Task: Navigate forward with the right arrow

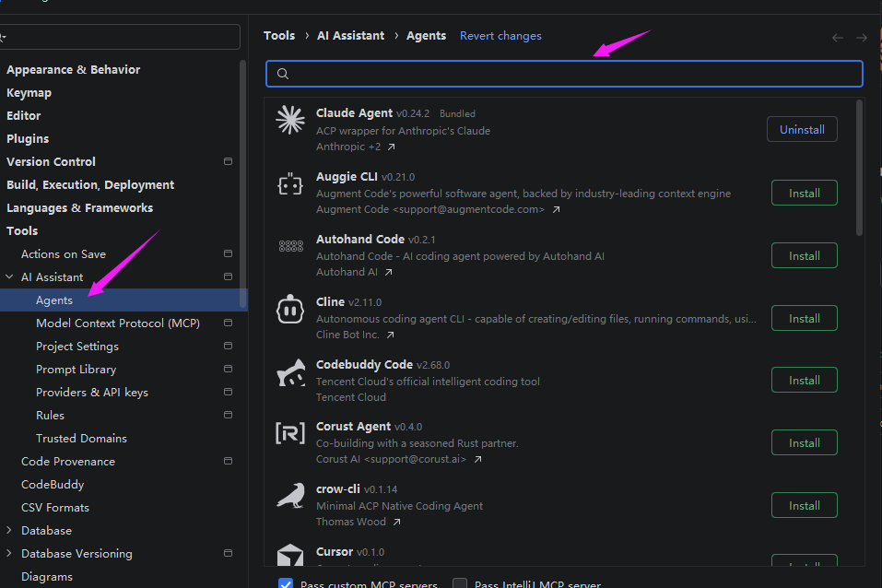Action: [862, 38]
